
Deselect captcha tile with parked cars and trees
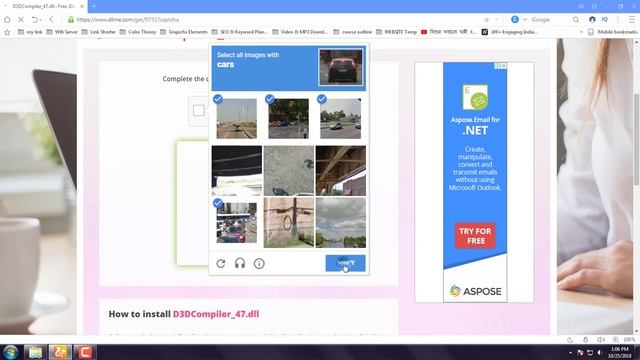click(289, 118)
